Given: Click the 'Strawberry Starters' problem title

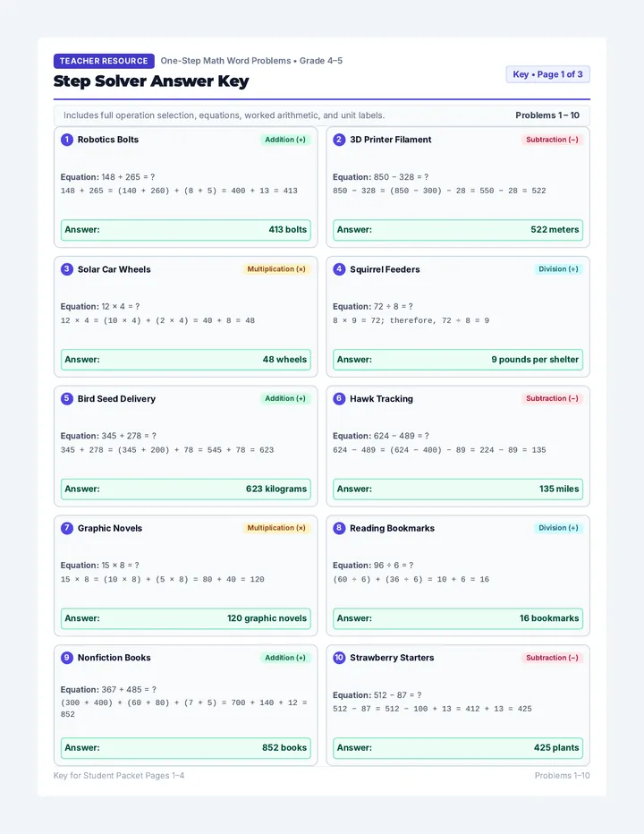Looking at the screenshot, I should (392, 658).
